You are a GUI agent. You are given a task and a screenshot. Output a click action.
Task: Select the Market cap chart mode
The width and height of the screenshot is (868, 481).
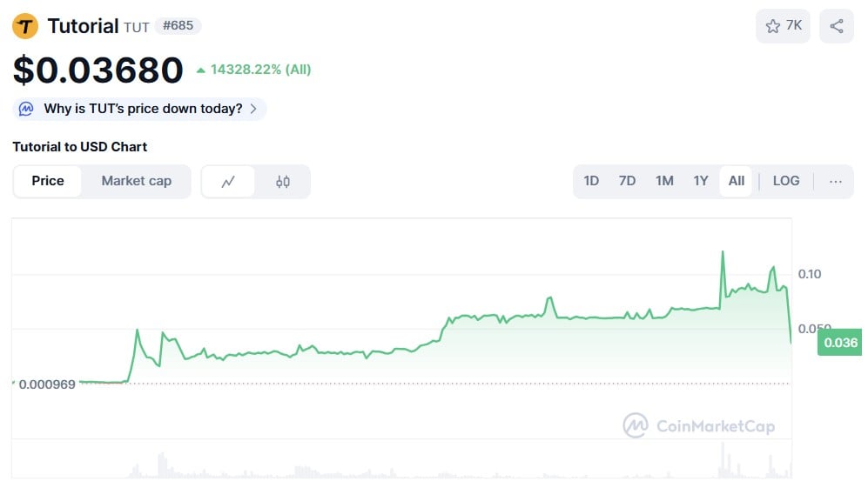pos(136,181)
